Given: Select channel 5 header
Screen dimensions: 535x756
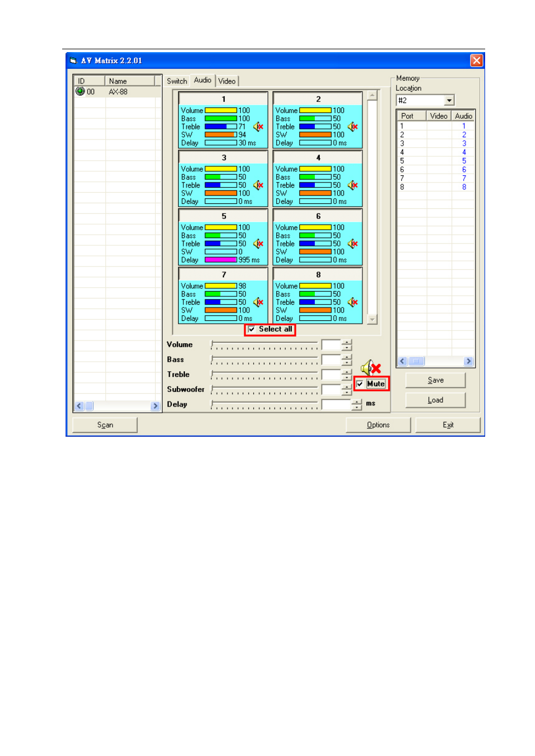Looking at the screenshot, I should coord(224,216).
